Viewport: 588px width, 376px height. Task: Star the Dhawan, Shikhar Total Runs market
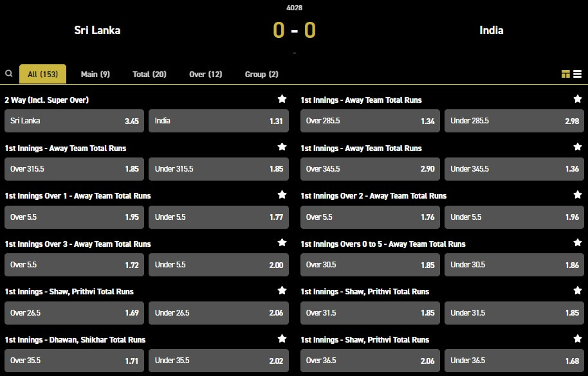[282, 339]
